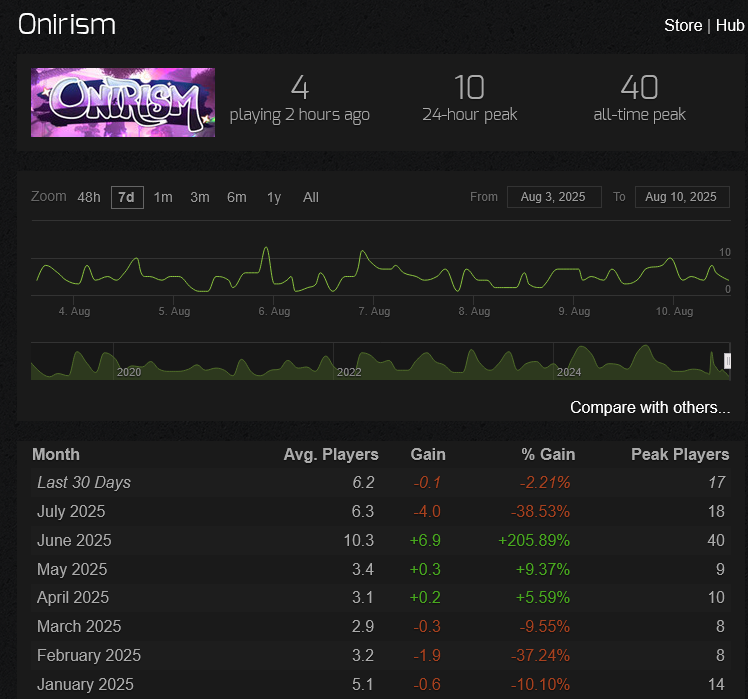Click the +5.59% value for April 2025
Viewport: 748px width, 699px height.
point(543,597)
